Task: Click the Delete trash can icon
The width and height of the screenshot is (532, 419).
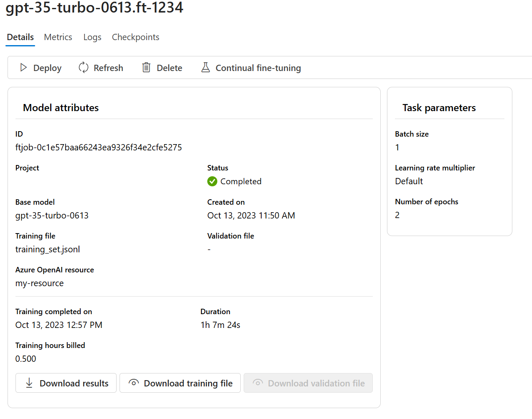Action: coord(146,67)
